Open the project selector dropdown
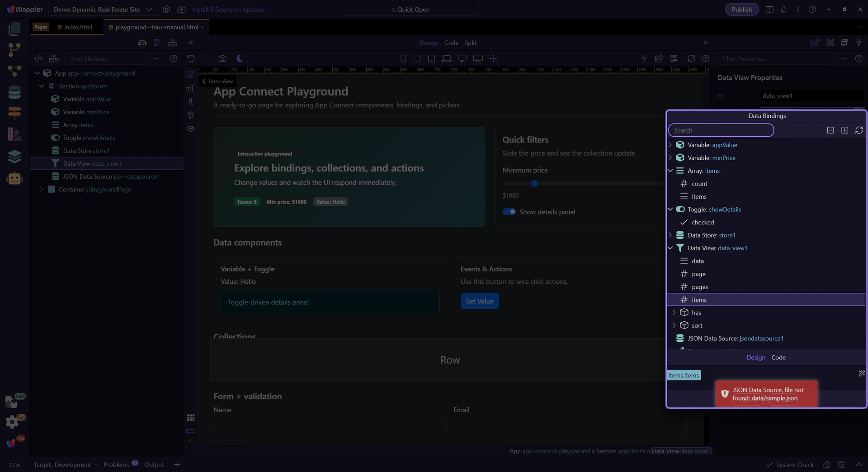868x472 pixels. [x=103, y=10]
